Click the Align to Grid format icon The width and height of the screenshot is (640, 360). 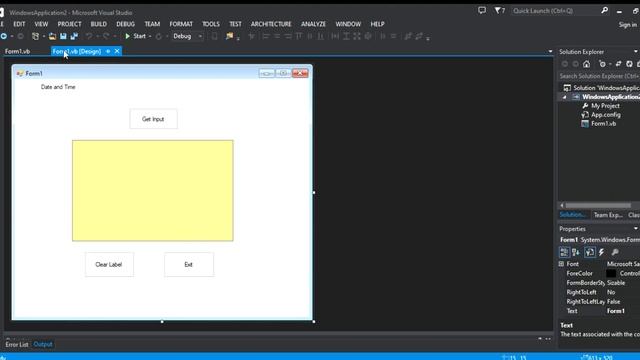coord(251,36)
